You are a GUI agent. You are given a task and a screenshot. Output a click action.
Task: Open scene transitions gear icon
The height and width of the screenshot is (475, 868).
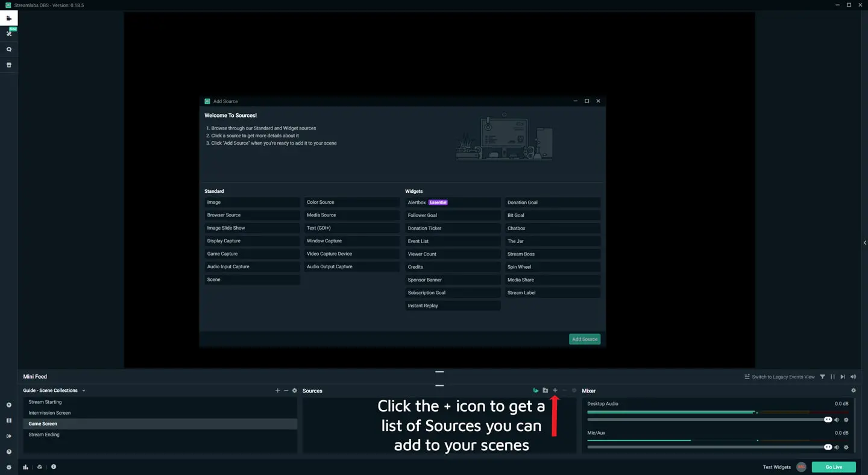[x=294, y=391]
